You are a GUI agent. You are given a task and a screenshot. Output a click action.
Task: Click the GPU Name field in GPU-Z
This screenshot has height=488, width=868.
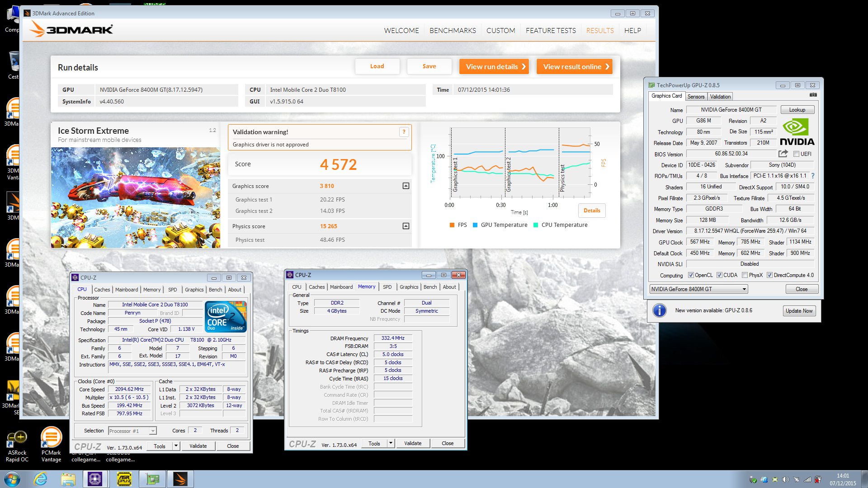tap(731, 110)
